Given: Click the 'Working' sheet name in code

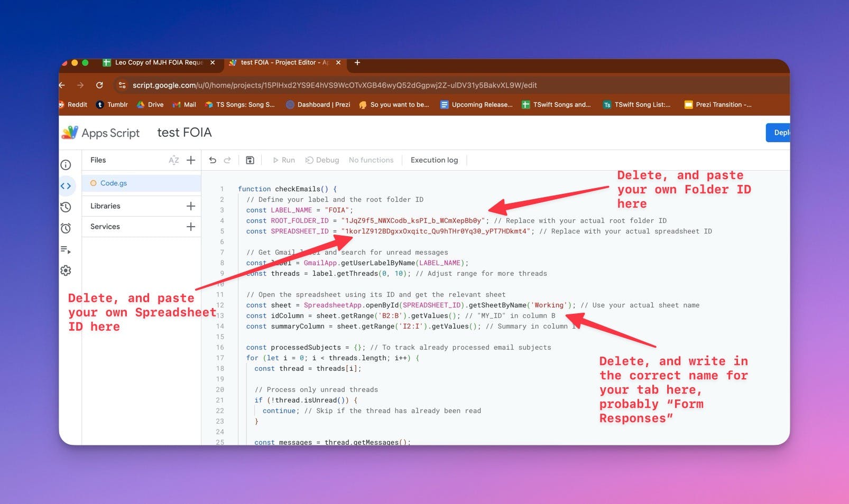Looking at the screenshot, I should pos(549,305).
